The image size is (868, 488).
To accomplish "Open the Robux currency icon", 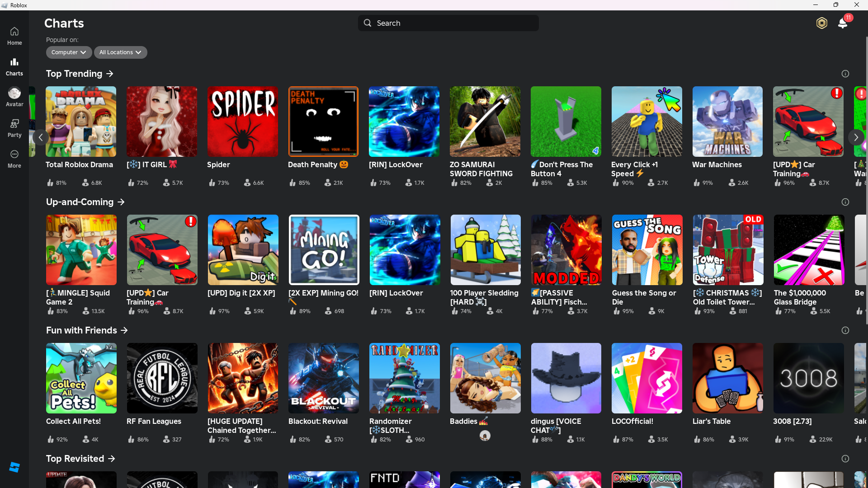I will [821, 23].
